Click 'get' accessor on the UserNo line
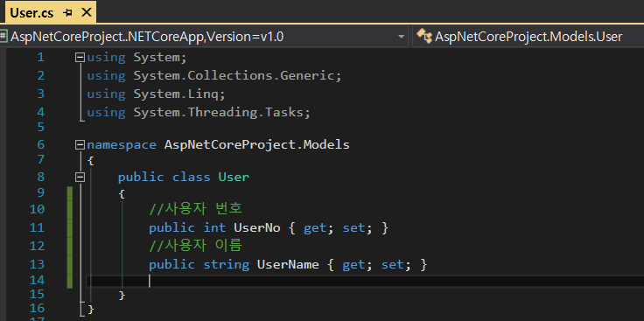 coord(315,227)
